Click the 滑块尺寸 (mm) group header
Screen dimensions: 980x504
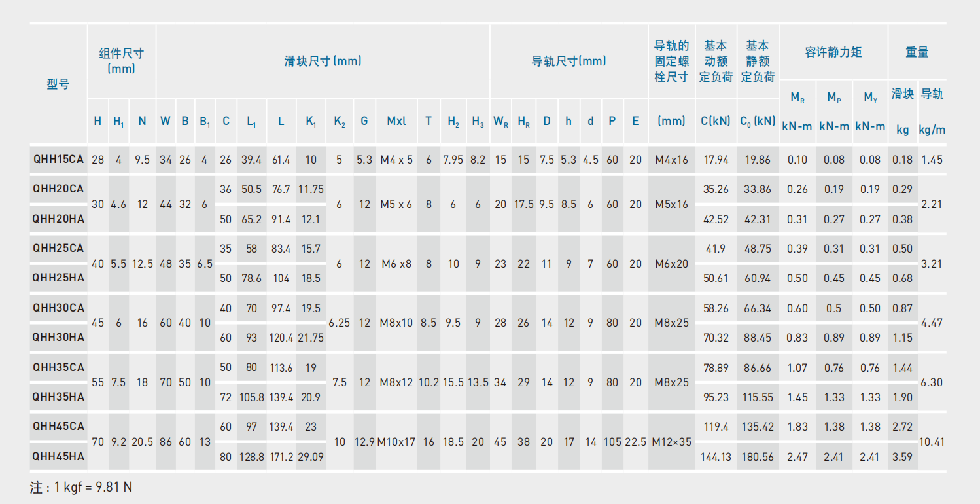(x=323, y=61)
